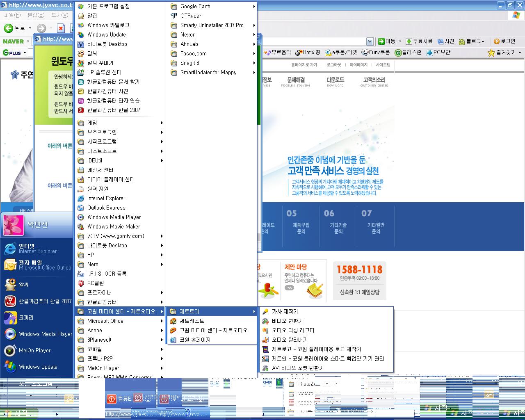Click 신속한 1:1 메일상담 banner
Viewport: 525px width, 420px height.
pyautogui.click(x=359, y=292)
